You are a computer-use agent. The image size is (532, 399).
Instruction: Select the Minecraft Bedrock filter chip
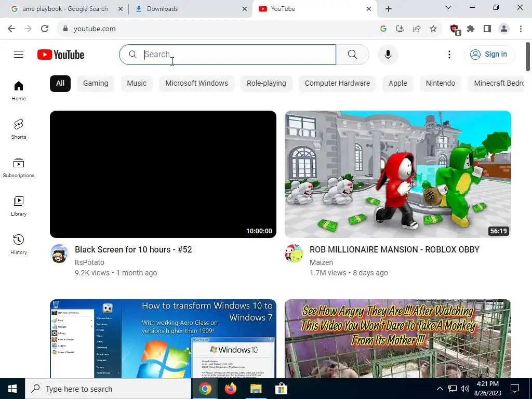(x=496, y=84)
